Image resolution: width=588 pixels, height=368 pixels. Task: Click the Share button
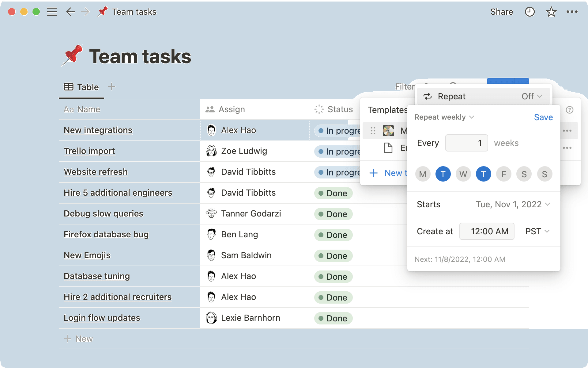point(502,12)
